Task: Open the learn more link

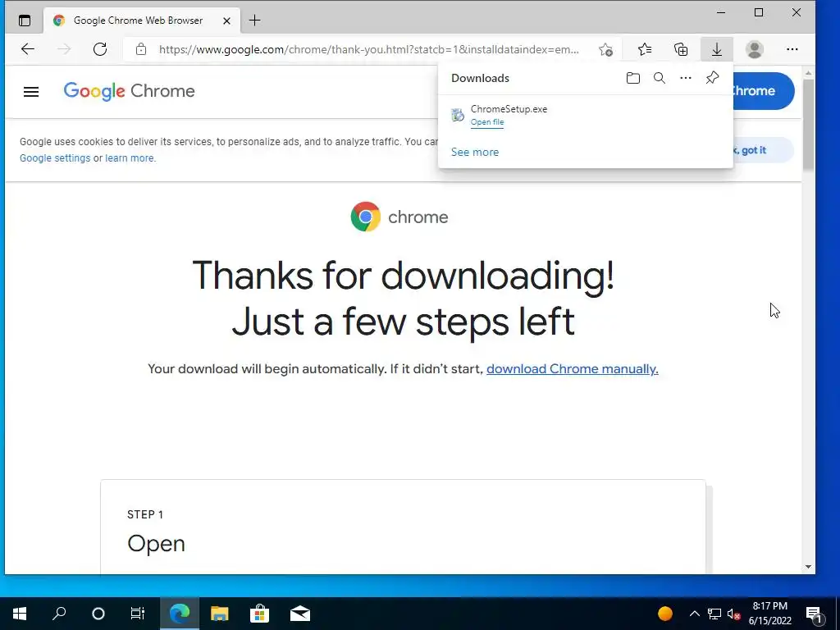Action: pos(130,158)
